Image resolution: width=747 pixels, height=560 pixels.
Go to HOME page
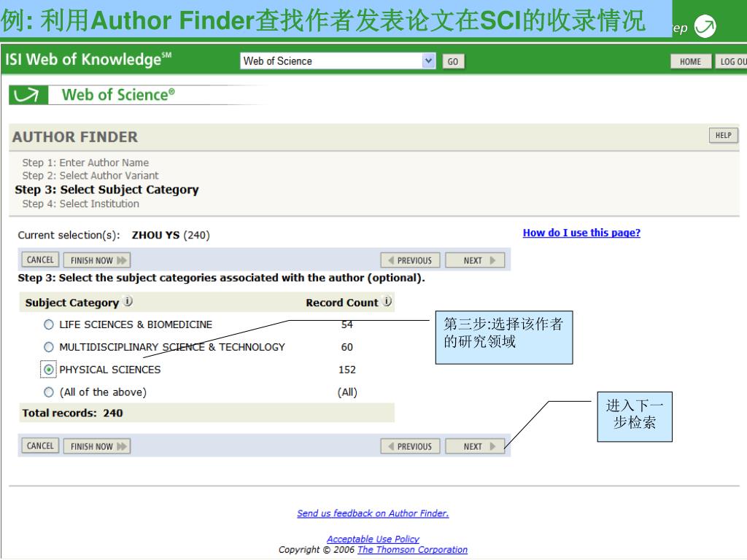pyautogui.click(x=690, y=61)
